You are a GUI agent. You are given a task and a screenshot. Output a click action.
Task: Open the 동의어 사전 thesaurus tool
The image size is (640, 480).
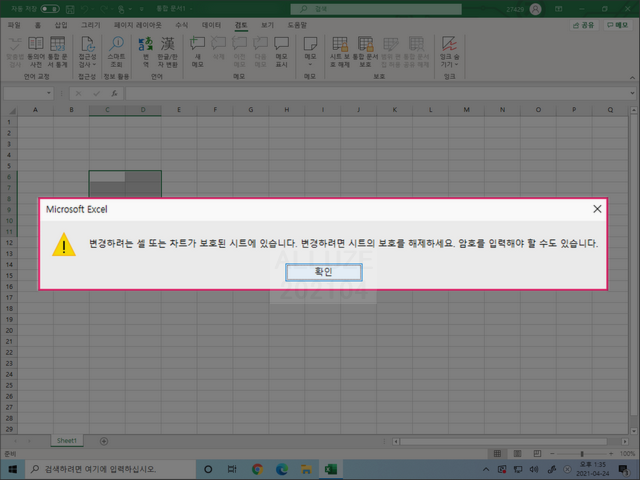[36, 51]
